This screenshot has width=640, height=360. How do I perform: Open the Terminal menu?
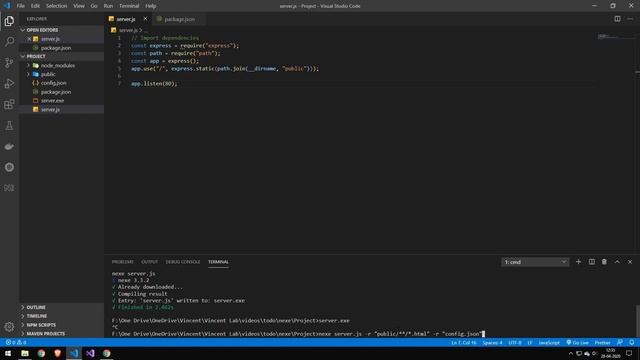tap(129, 6)
